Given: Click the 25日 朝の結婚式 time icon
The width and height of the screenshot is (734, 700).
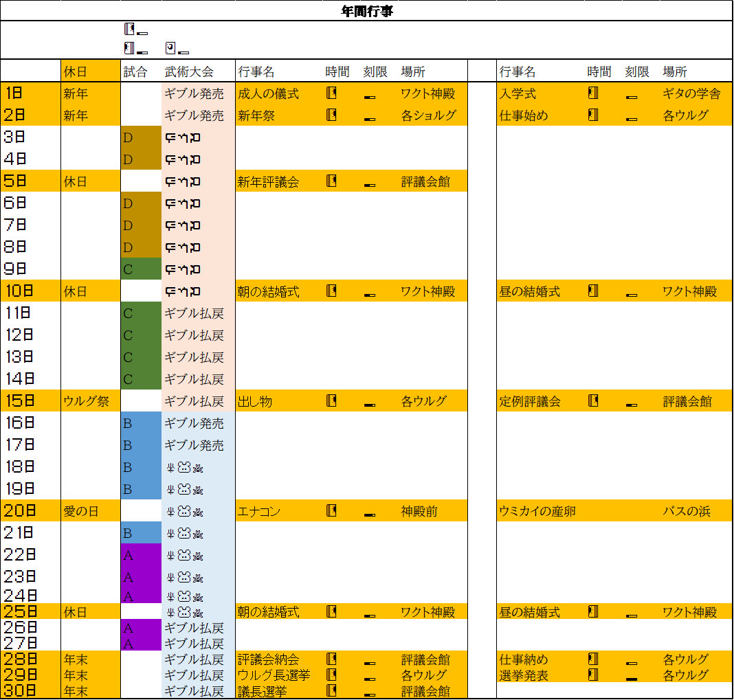Looking at the screenshot, I should coord(331,611).
